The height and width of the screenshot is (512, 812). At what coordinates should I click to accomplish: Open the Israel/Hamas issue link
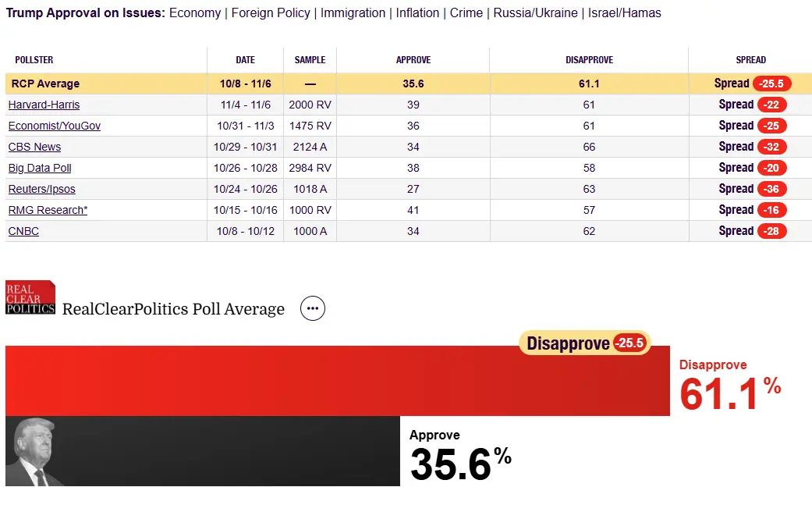point(625,13)
